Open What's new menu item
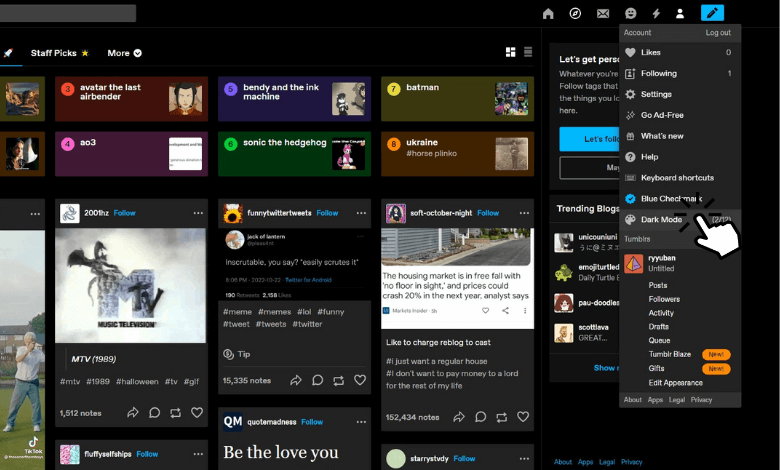The width and height of the screenshot is (780, 470). click(680, 136)
